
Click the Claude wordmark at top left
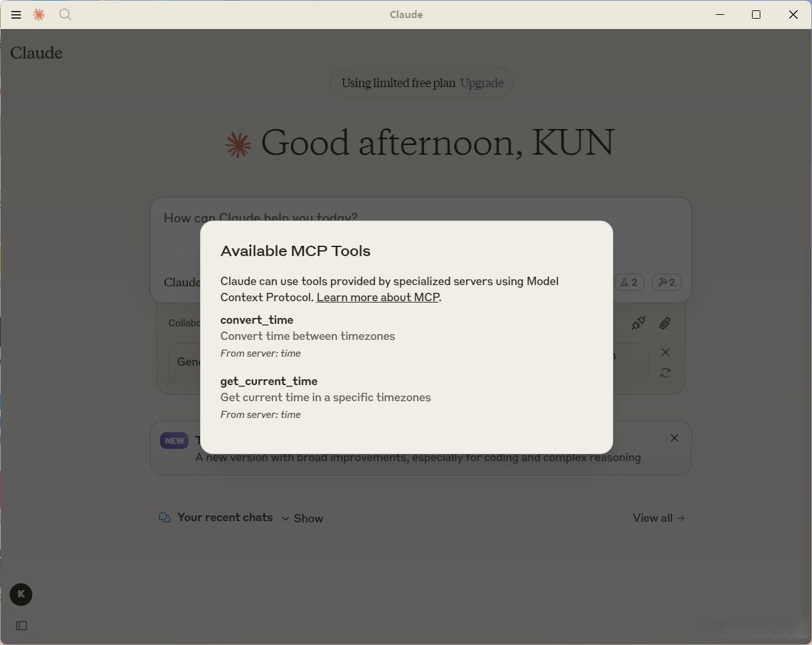tap(36, 53)
